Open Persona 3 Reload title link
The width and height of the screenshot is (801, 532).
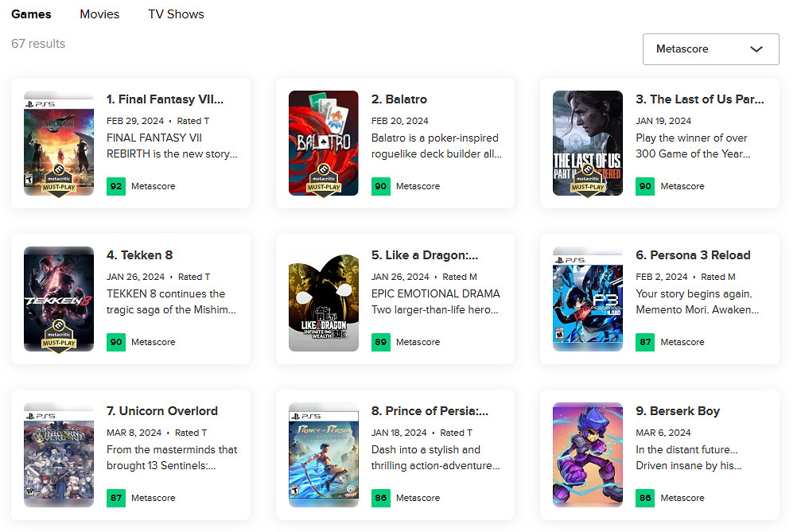[x=693, y=255]
